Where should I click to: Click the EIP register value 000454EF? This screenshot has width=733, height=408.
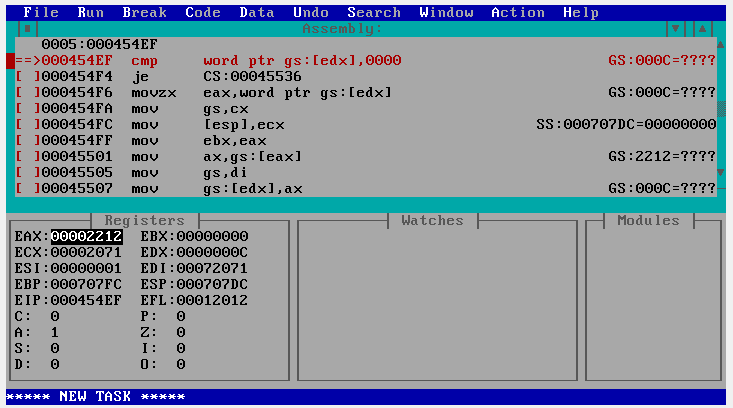pyautogui.click(x=86, y=301)
